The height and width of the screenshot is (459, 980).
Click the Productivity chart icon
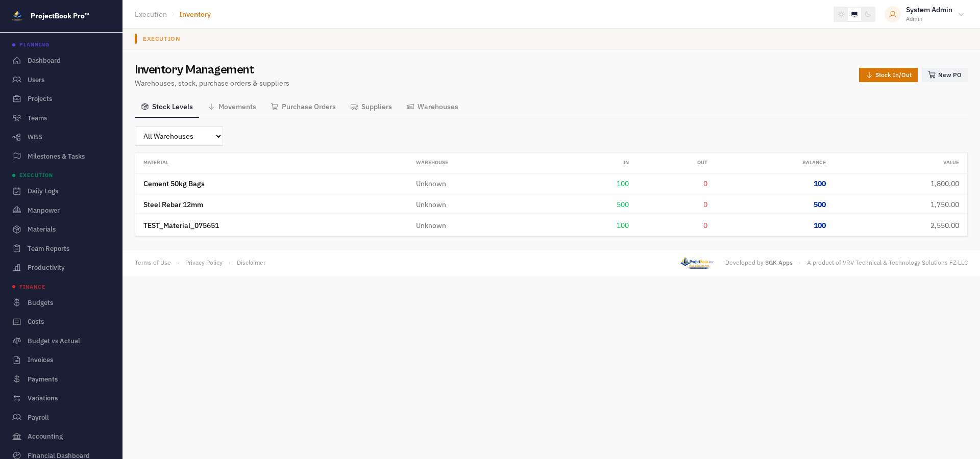(x=17, y=268)
